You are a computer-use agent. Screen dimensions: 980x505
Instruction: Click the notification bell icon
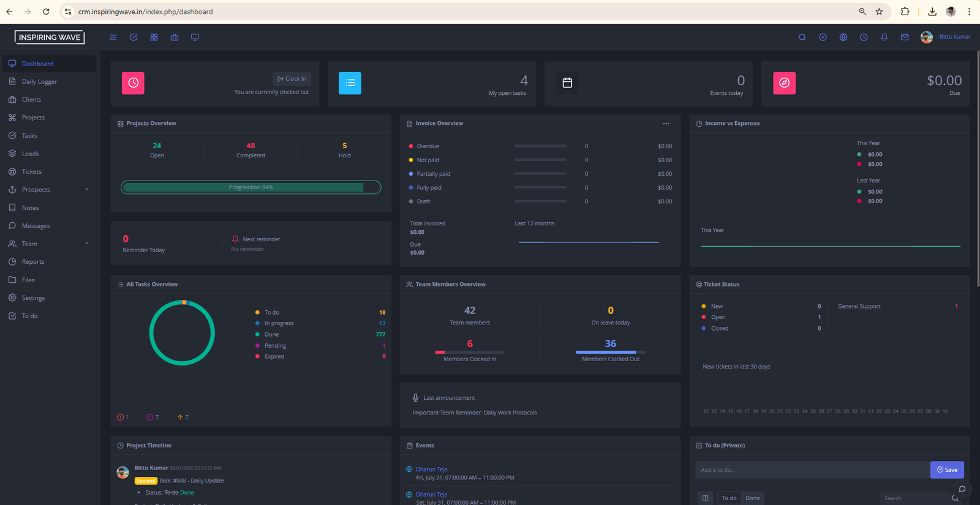point(884,37)
